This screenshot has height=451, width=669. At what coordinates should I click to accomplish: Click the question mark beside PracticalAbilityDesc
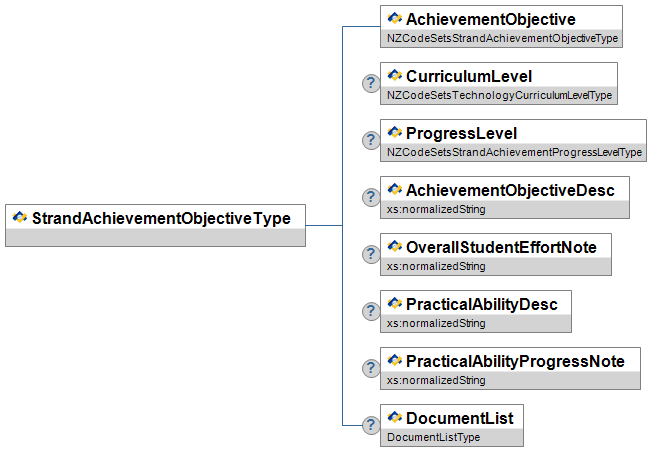[370, 312]
